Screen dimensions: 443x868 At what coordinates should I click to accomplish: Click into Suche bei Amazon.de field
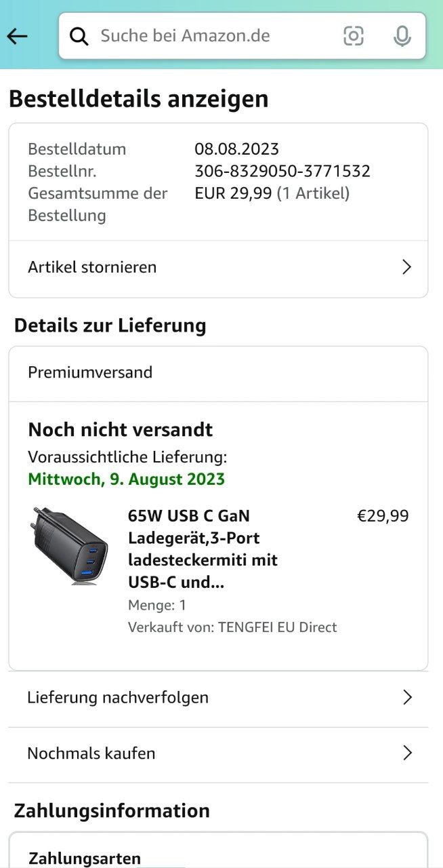coord(203,36)
